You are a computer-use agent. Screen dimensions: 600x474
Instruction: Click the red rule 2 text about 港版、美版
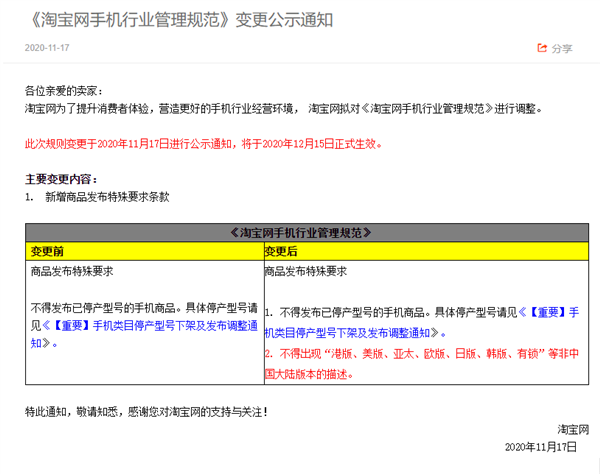[422, 363]
